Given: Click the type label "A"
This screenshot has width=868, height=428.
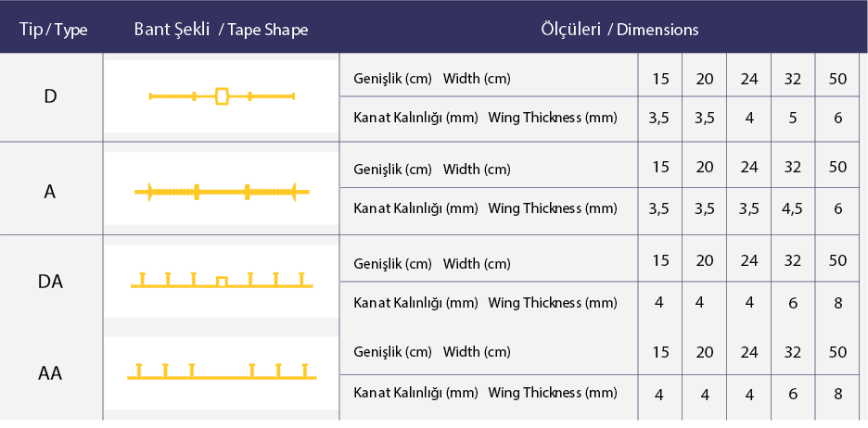Looking at the screenshot, I should coord(51,191).
